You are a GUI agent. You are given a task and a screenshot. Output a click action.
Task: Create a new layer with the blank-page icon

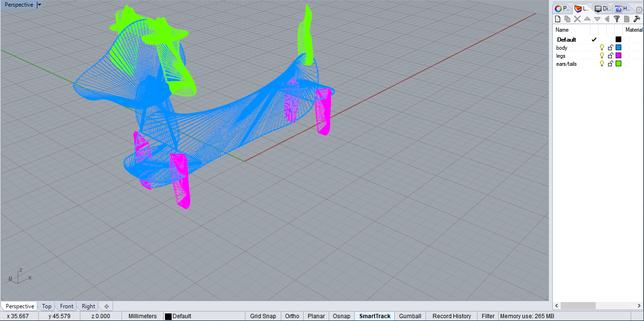[x=558, y=19]
